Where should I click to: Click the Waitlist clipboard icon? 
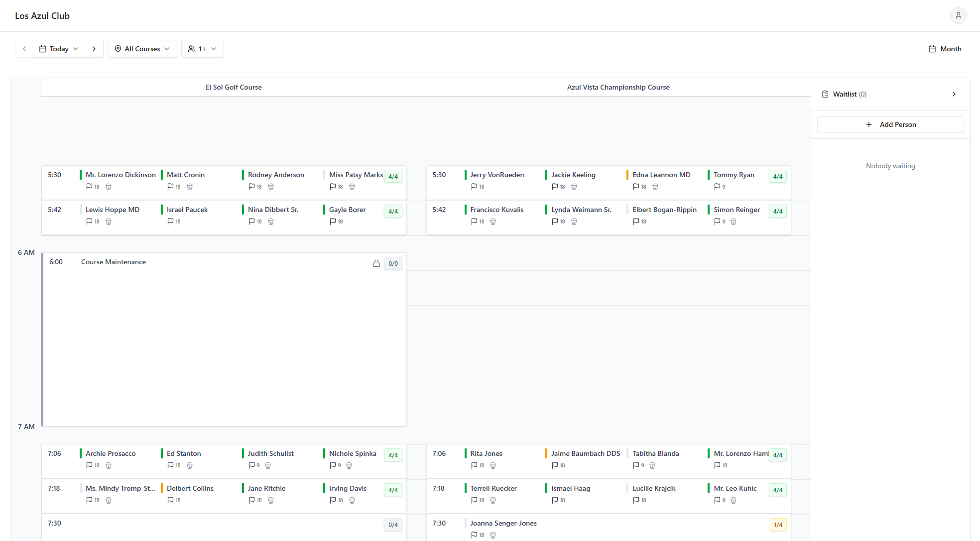[825, 94]
